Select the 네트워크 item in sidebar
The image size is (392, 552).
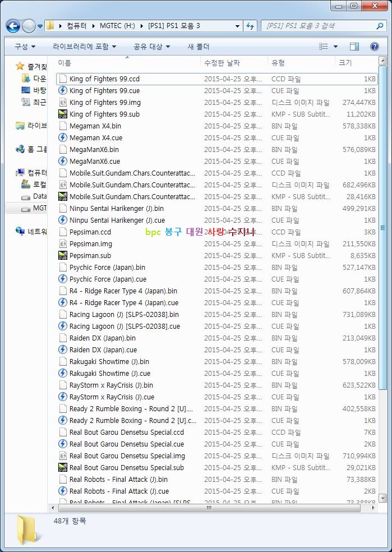point(31,232)
